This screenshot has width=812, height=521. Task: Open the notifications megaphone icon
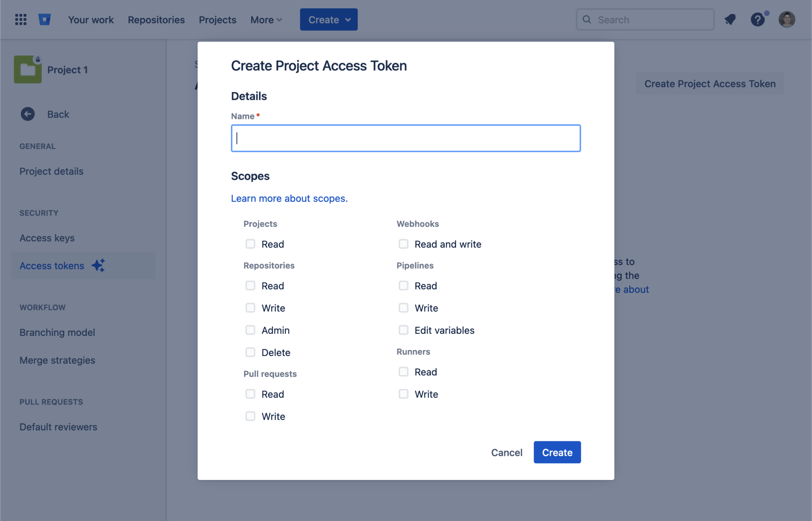coord(730,19)
